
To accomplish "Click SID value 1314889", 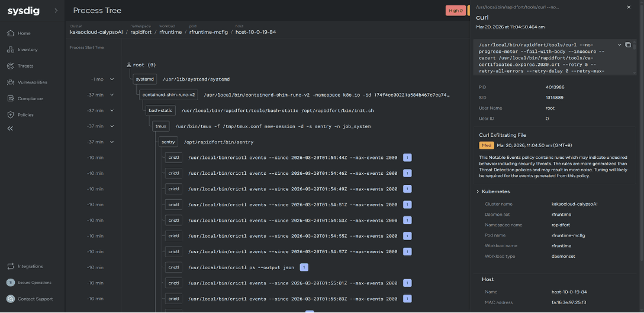I will tap(555, 98).
